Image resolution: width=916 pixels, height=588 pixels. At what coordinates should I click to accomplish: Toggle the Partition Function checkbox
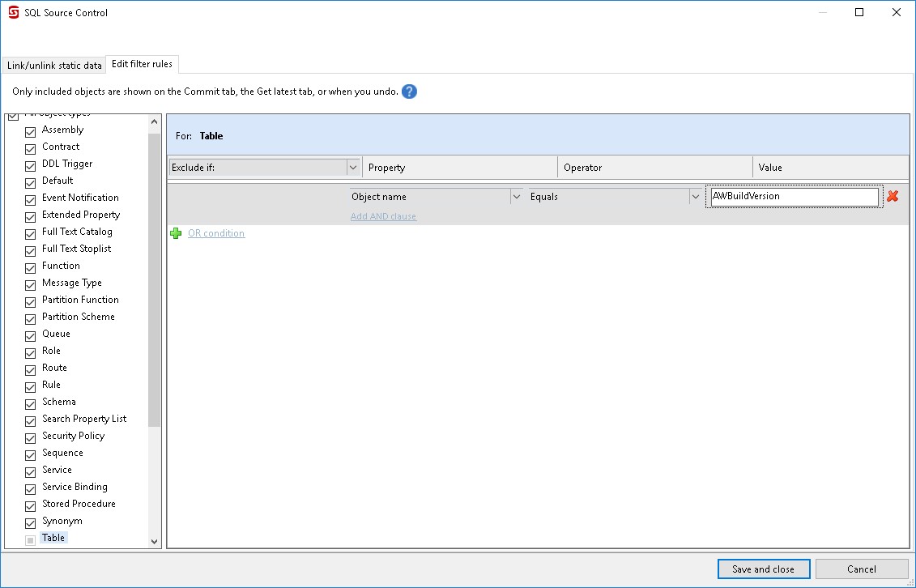pos(31,302)
